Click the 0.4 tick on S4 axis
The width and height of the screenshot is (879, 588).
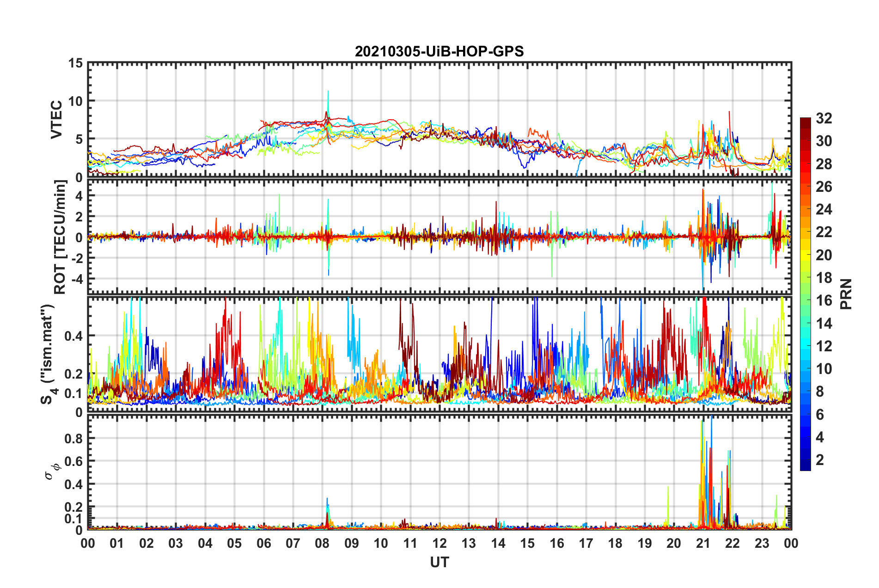[73, 336]
